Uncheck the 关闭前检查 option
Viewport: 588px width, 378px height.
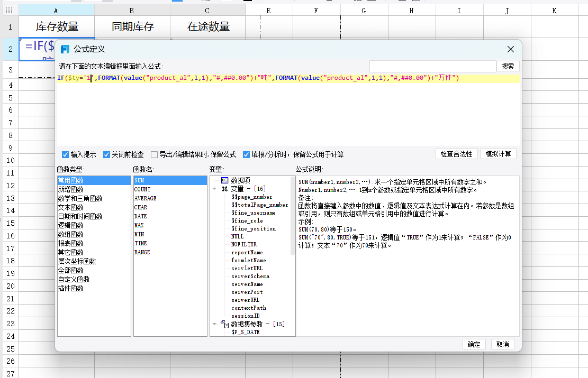(x=107, y=155)
